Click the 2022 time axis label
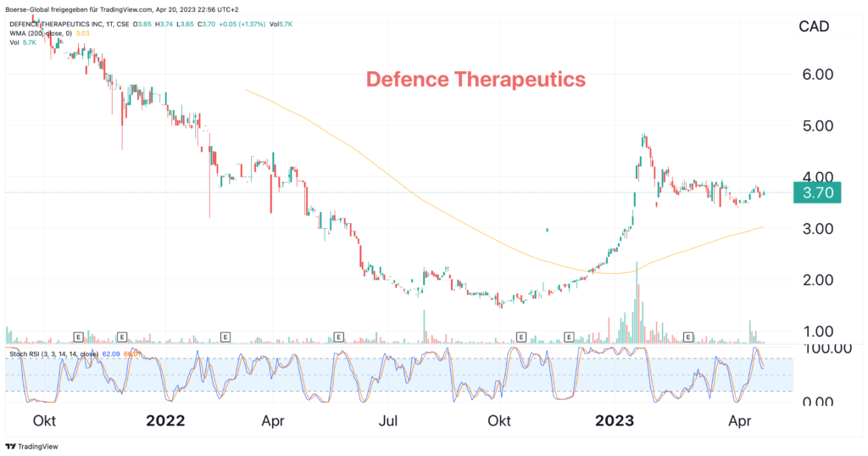This screenshot has height=456, width=868. pos(165,421)
